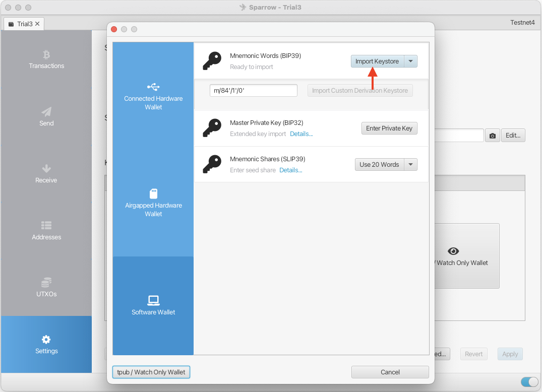542x392 pixels.
Task: Click the key icon for Mnemonic Shares SLIP39
Action: pos(212,164)
